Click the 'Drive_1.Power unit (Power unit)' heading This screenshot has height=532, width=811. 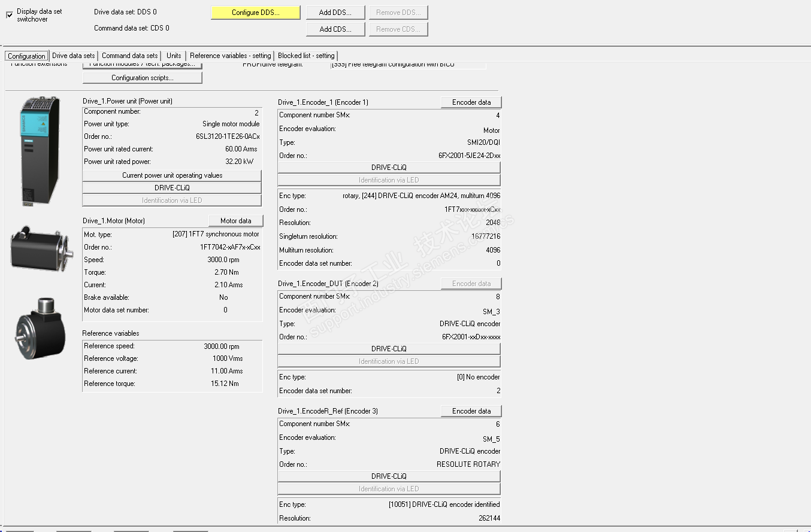point(128,101)
